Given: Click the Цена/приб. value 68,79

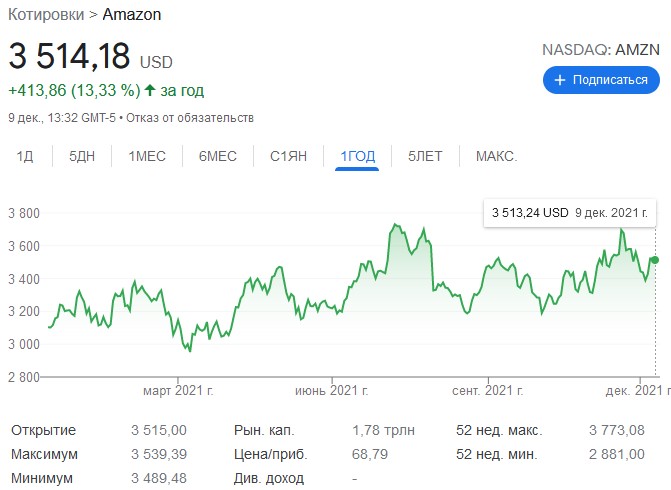Looking at the screenshot, I should [370, 454].
